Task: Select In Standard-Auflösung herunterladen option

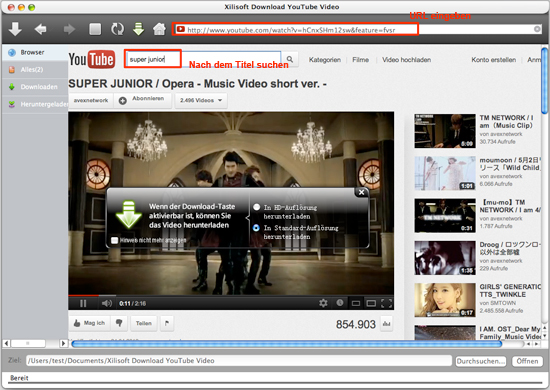Action: (256, 228)
